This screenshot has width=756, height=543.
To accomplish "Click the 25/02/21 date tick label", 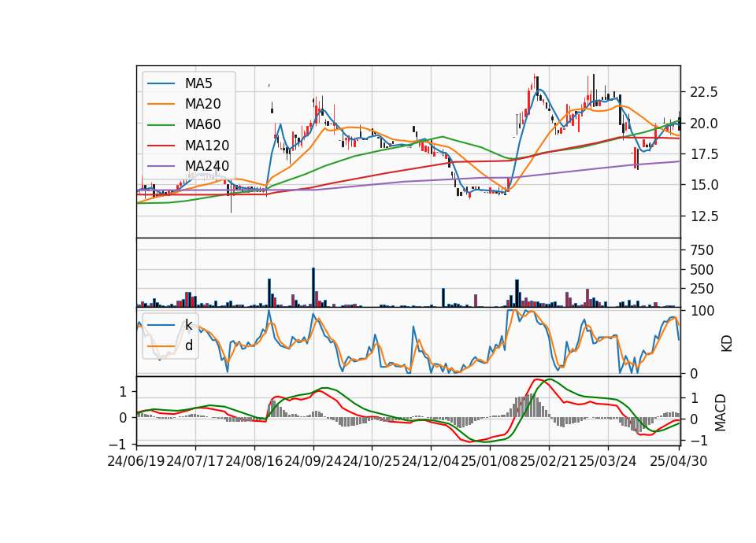I will pyautogui.click(x=549, y=461).
